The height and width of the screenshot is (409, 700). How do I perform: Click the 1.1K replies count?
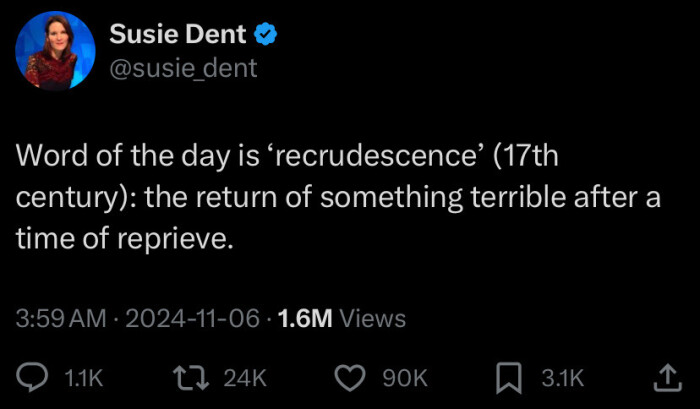[x=84, y=378]
